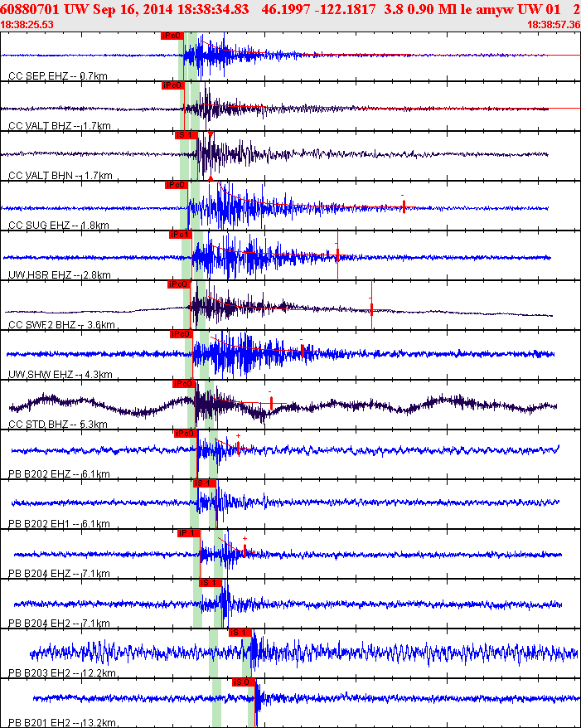Click the red coda end marker on UW HSR EHZ

pos(337,255)
